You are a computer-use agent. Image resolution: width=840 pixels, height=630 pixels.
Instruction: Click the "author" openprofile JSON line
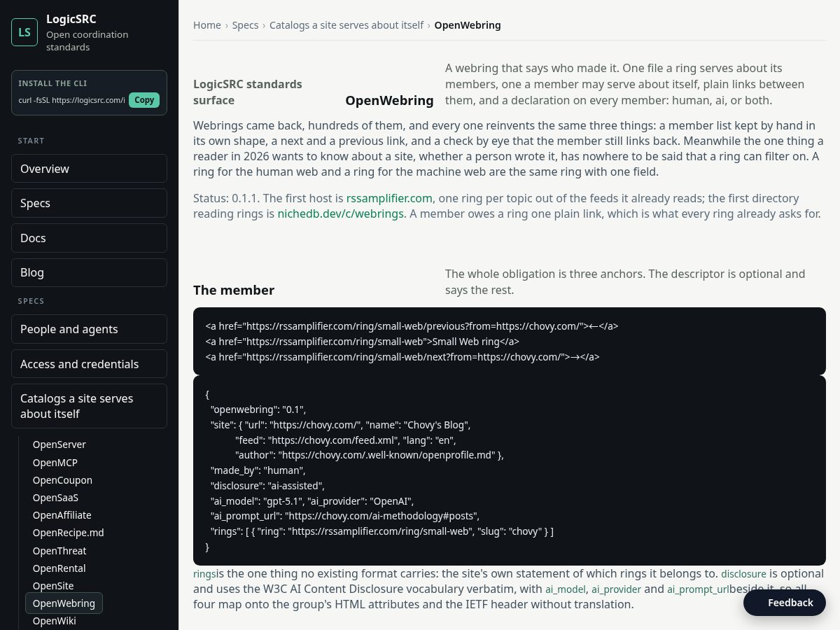[x=370, y=455]
